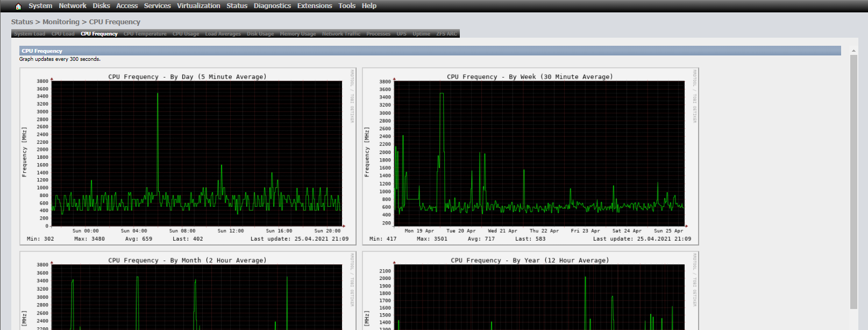The height and width of the screenshot is (330, 868).
Task: Open the System menu
Action: [40, 6]
